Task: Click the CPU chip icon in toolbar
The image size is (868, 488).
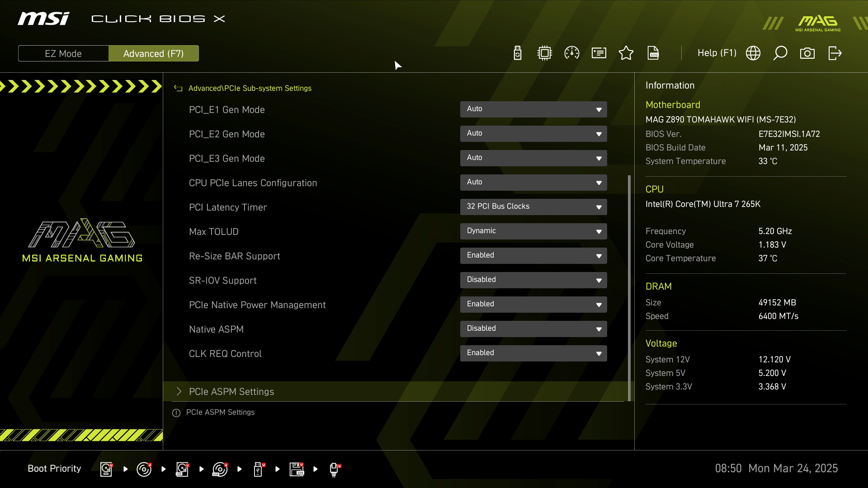Action: pos(545,53)
